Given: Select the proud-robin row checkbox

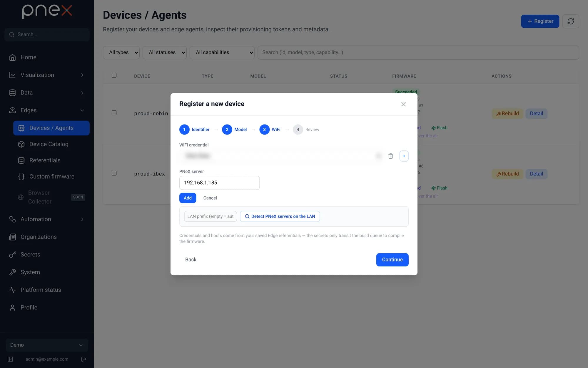Looking at the screenshot, I should [114, 113].
